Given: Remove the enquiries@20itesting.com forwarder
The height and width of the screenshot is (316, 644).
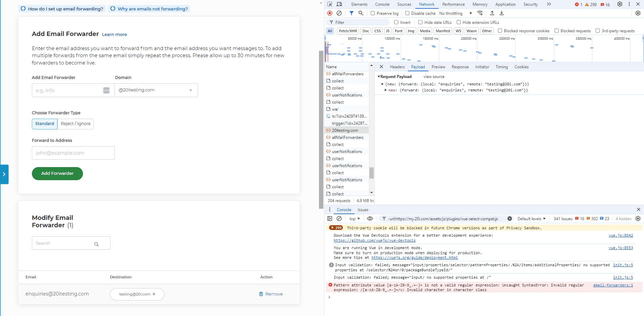Looking at the screenshot, I should coord(271,294).
